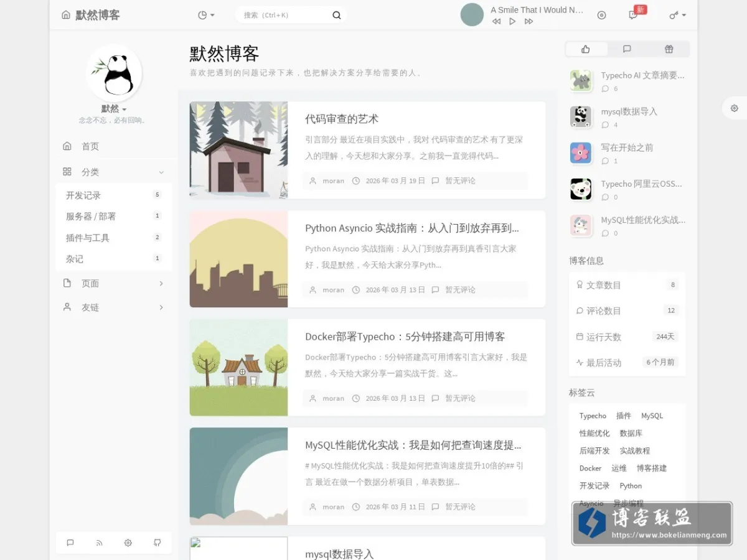Skip to previous track in player
Viewport: 747px width, 560px height.
[x=496, y=21]
